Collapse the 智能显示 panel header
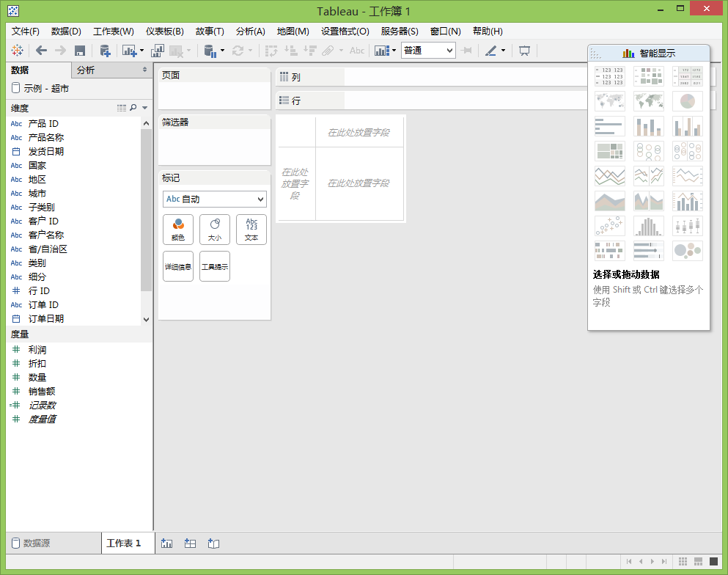Viewport: 728px width, 575px height. click(x=649, y=53)
